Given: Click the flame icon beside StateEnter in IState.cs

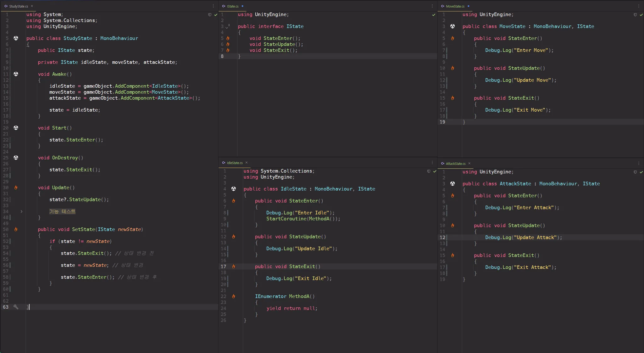Looking at the screenshot, I should pyautogui.click(x=228, y=38).
